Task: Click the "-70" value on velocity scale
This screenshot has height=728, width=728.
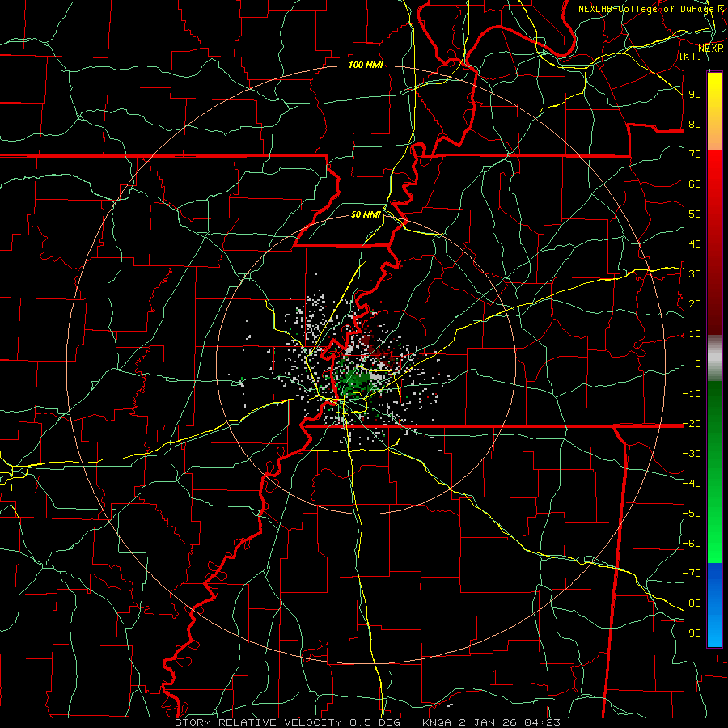Action: coord(692,574)
